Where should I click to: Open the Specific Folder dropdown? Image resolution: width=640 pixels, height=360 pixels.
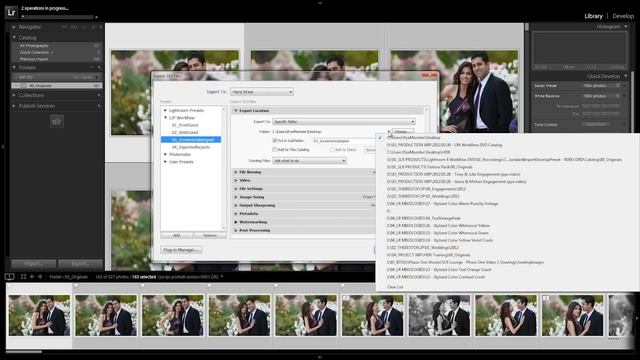pyautogui.click(x=344, y=122)
